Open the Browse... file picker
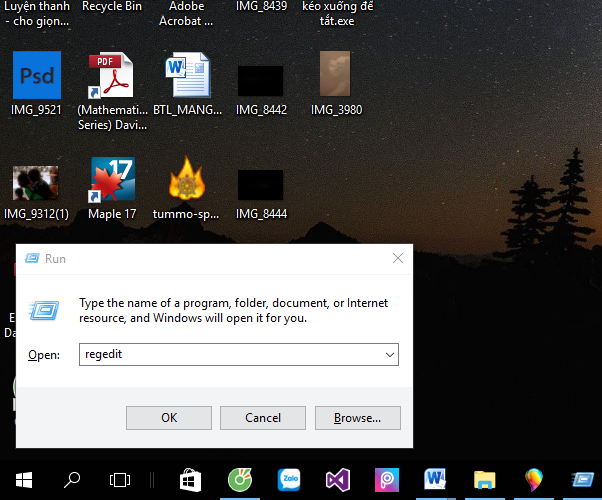This screenshot has width=602, height=500. (358, 418)
